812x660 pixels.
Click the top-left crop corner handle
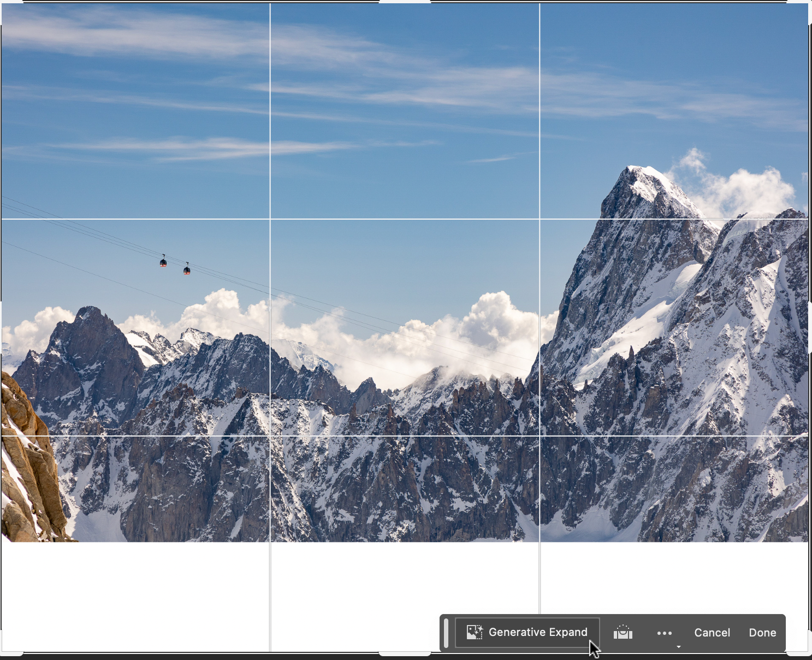(5, 5)
